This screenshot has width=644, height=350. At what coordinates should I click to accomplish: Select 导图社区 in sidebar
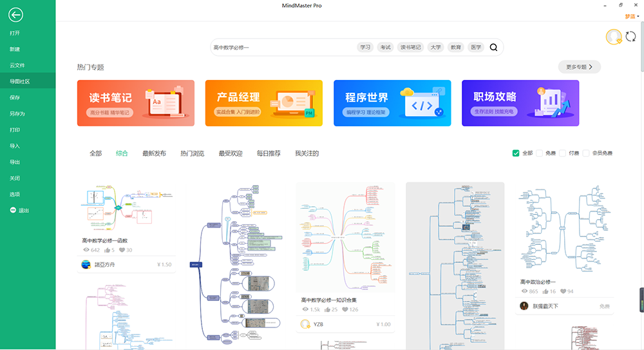28,81
